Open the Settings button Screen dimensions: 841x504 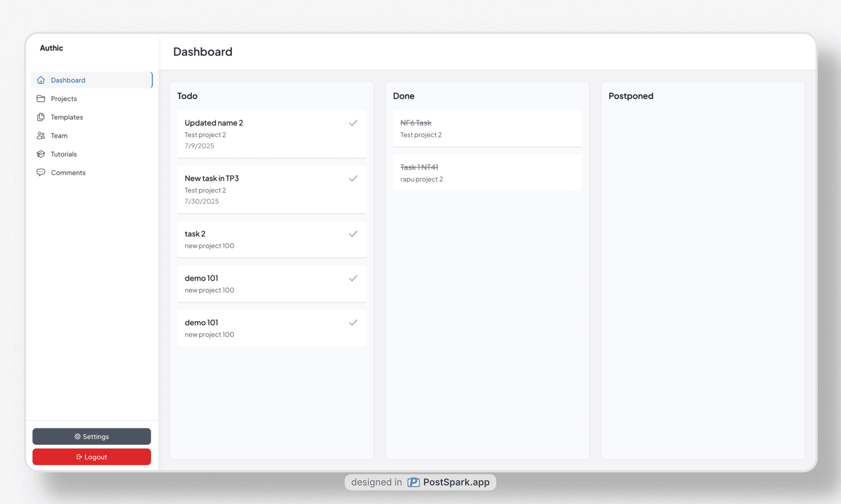pyautogui.click(x=92, y=437)
